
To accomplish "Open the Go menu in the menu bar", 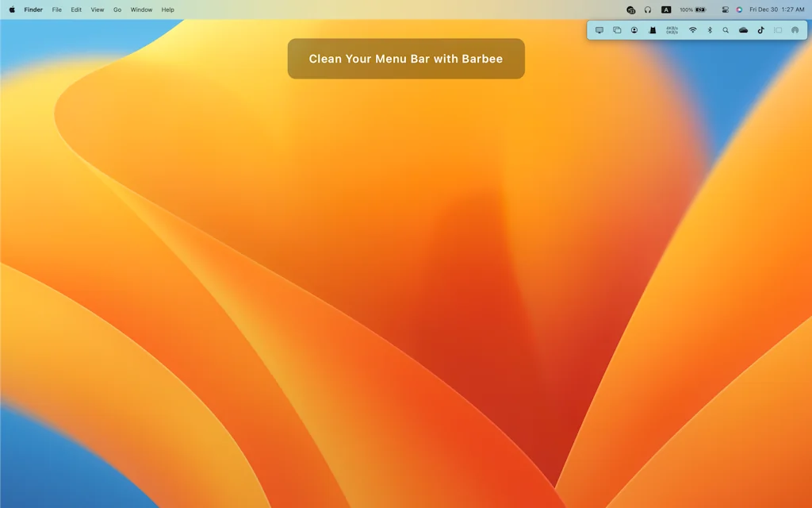I will point(117,10).
